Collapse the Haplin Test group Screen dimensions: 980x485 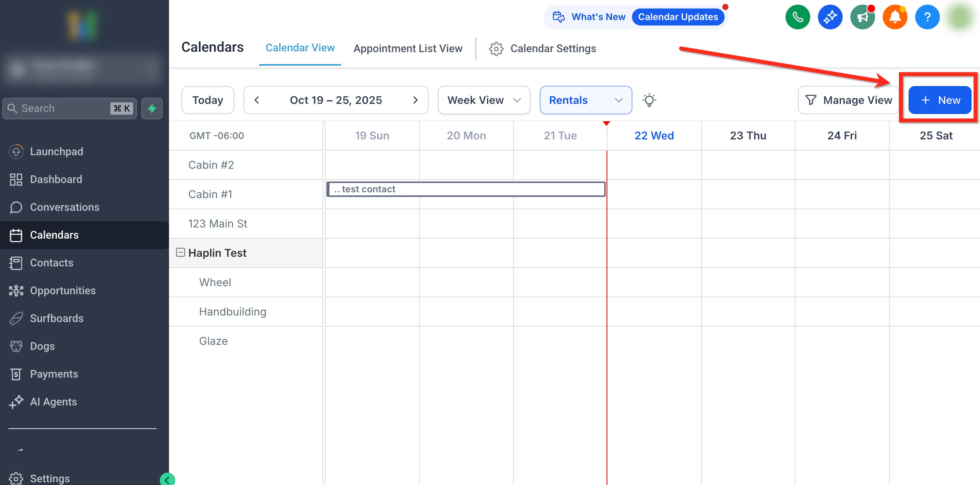pyautogui.click(x=180, y=253)
